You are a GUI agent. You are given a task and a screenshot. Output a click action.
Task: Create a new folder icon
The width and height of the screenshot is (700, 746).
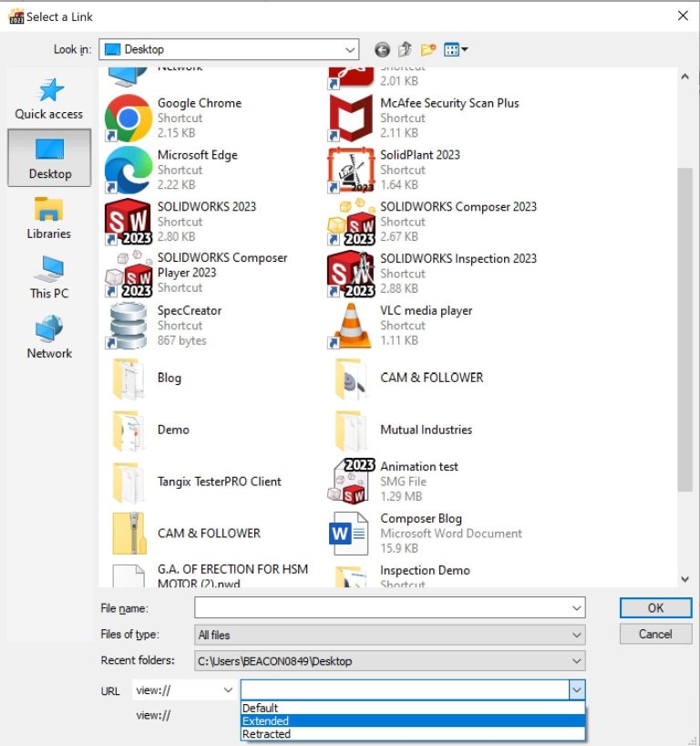428,49
